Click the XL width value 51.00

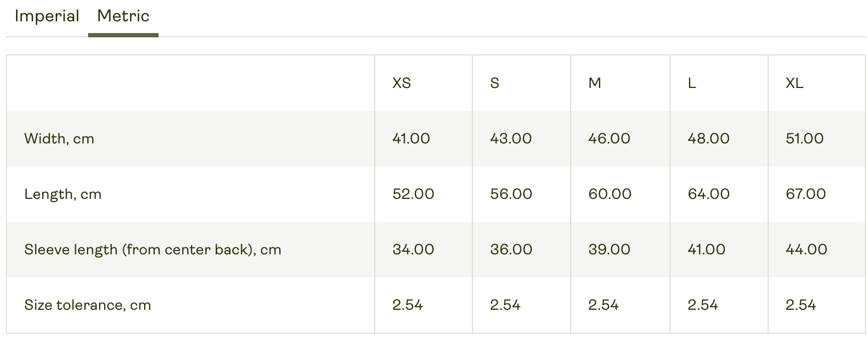point(804,139)
